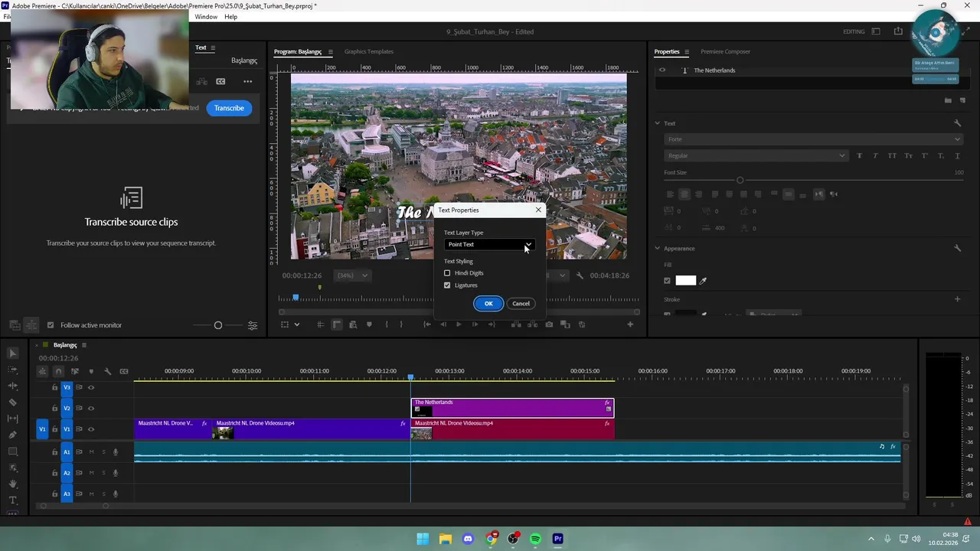Toggle V2 track output eye icon

(91, 409)
